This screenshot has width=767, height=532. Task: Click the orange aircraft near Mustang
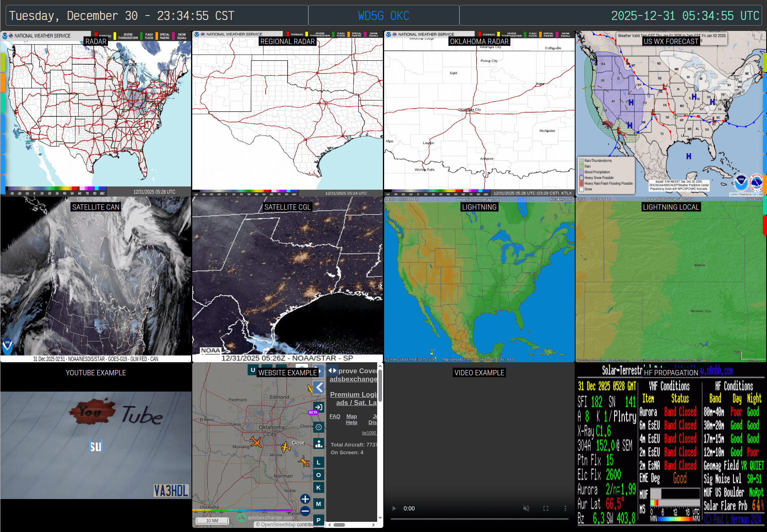(256, 442)
